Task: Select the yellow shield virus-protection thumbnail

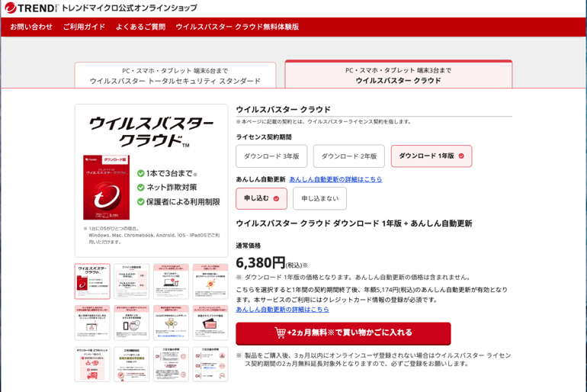Action: tap(210, 281)
